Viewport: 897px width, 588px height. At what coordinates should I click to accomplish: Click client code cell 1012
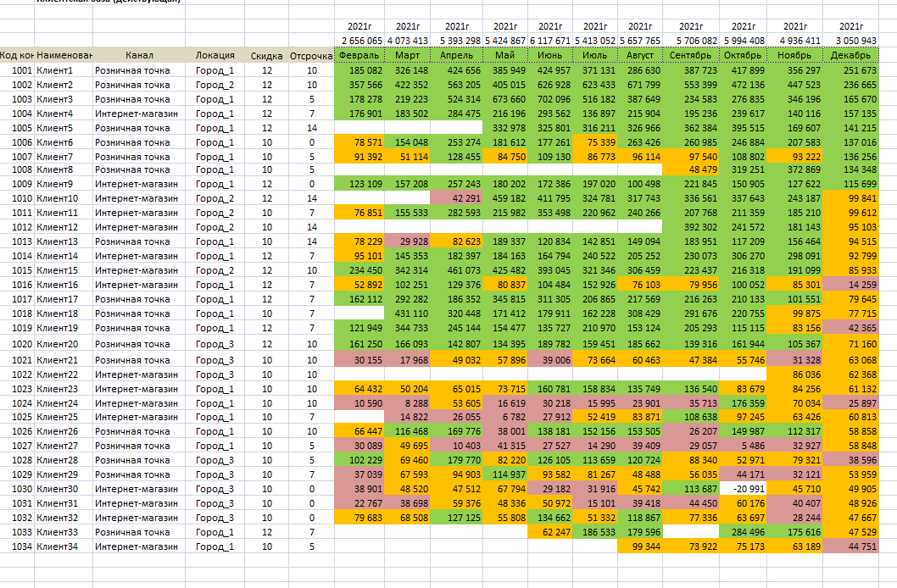[17, 227]
